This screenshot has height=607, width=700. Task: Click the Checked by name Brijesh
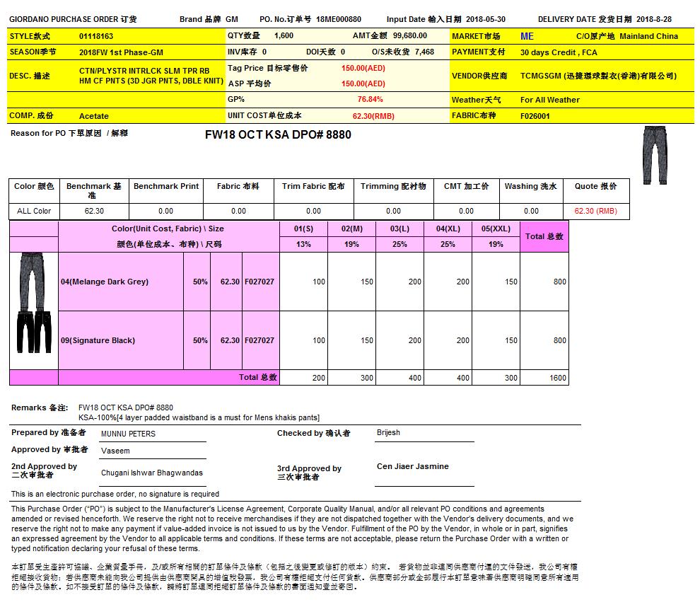tap(388, 432)
